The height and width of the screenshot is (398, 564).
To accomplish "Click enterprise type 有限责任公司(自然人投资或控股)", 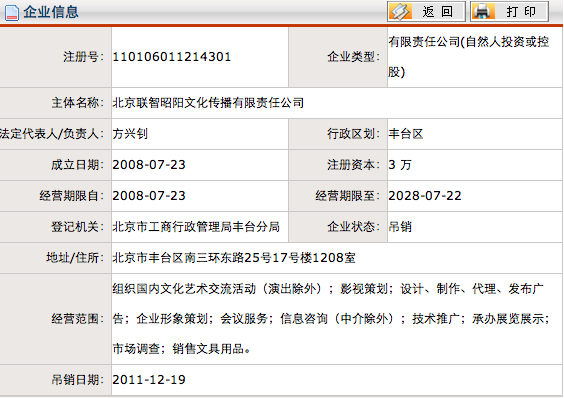I will tap(468, 57).
